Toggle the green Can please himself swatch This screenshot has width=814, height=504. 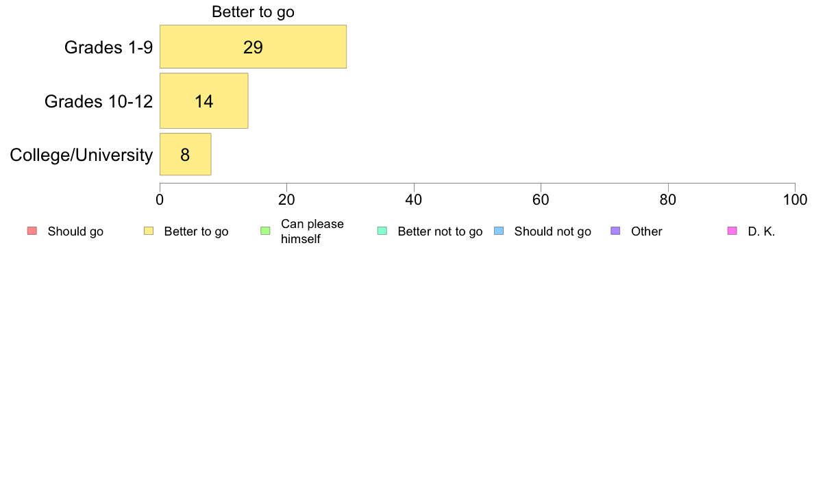(x=265, y=231)
